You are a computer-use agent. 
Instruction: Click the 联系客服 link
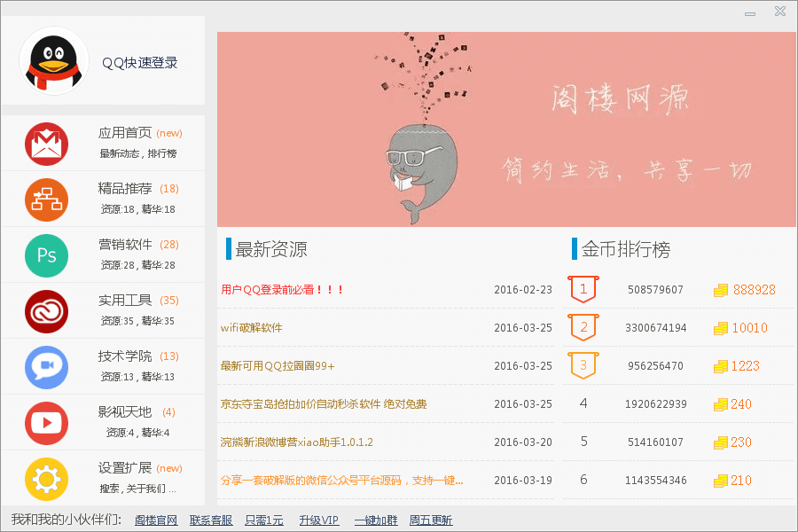pos(211,520)
